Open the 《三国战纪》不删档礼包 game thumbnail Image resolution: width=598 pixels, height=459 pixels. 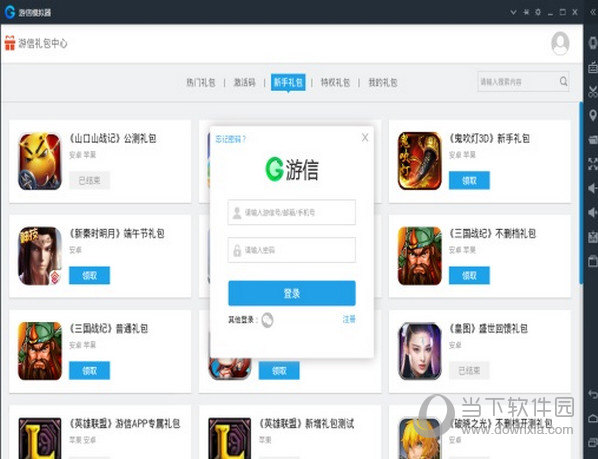420,256
